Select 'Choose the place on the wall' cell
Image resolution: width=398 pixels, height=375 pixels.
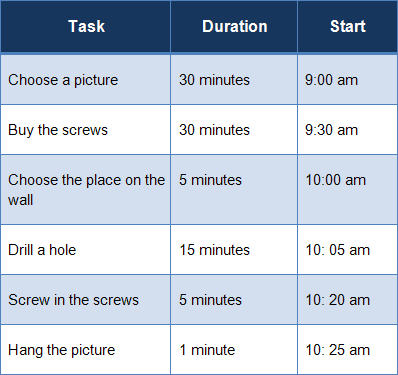click(86, 190)
